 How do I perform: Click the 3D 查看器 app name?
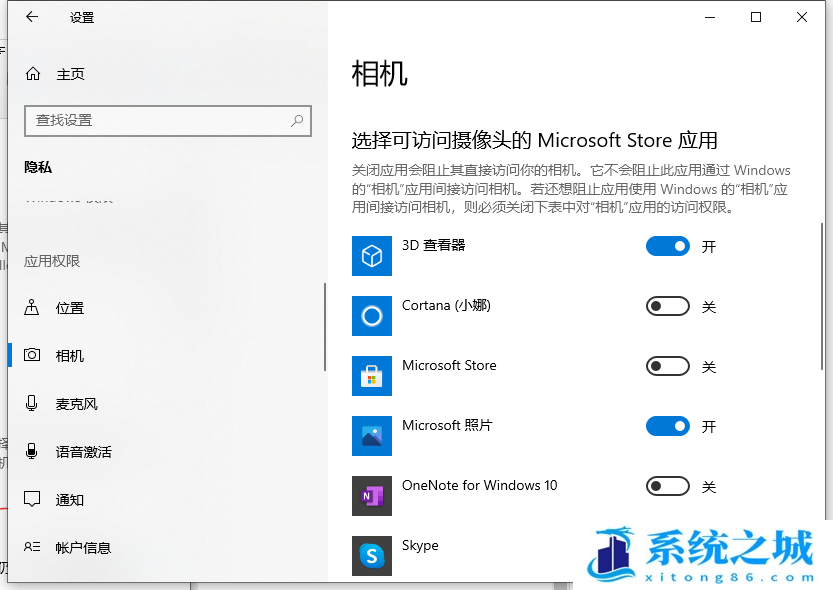[x=434, y=245]
